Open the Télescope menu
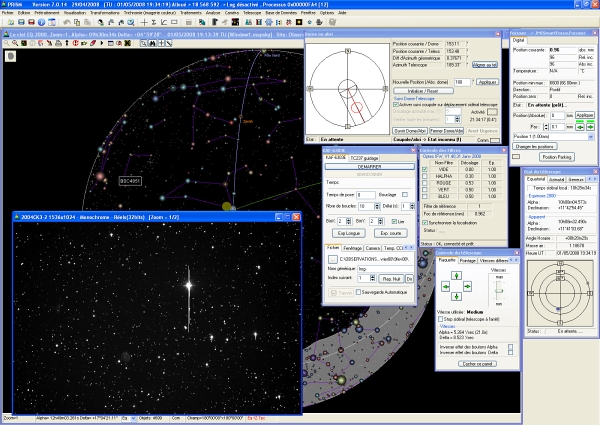The height and width of the screenshot is (425, 600). 252,13
